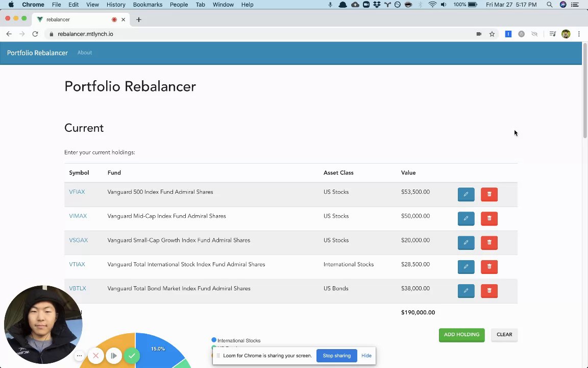Open the blue extension icon
The height and width of the screenshot is (368, 588).
(x=508, y=34)
